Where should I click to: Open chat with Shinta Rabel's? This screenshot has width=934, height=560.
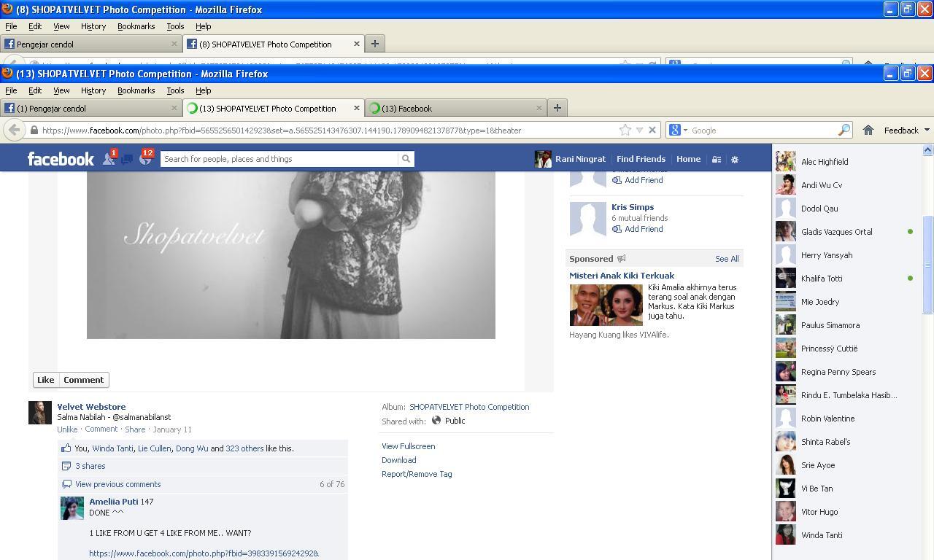point(845,442)
